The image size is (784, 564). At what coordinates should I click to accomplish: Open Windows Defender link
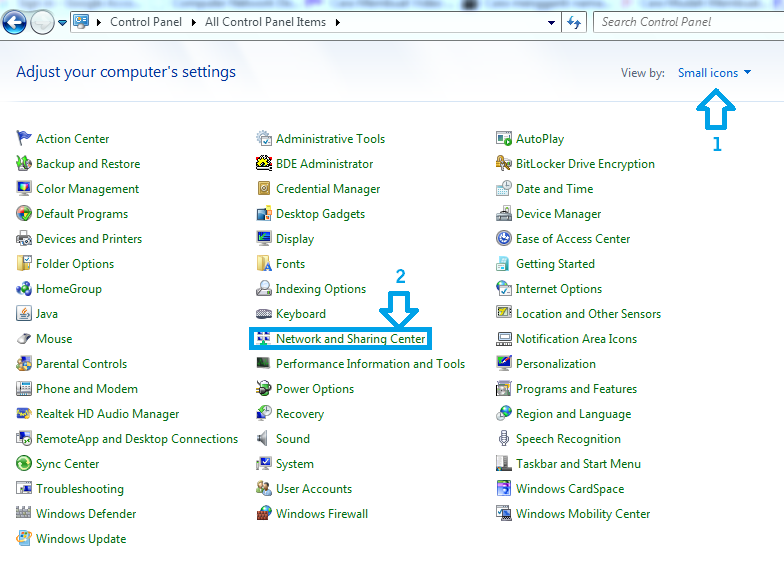tap(86, 514)
